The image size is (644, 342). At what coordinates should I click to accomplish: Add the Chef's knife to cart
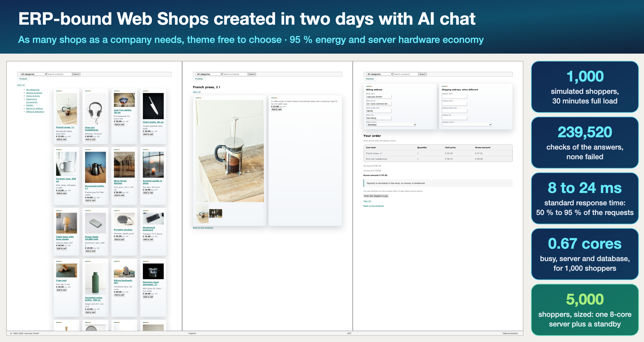click(x=148, y=134)
